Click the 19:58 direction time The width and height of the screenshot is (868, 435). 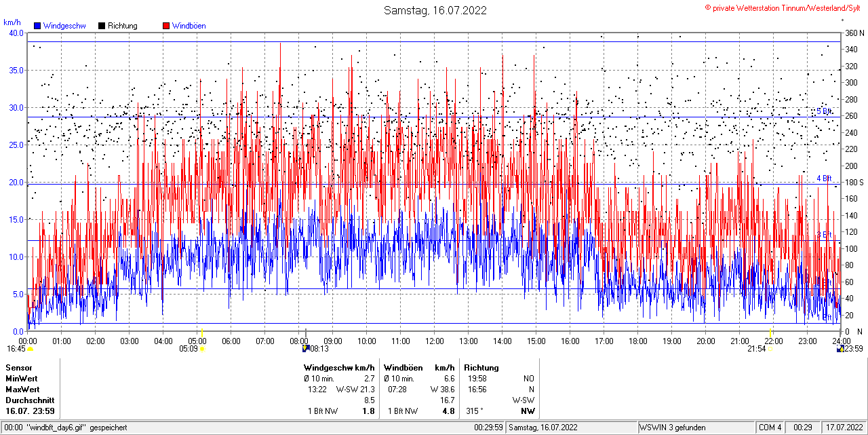(x=477, y=378)
